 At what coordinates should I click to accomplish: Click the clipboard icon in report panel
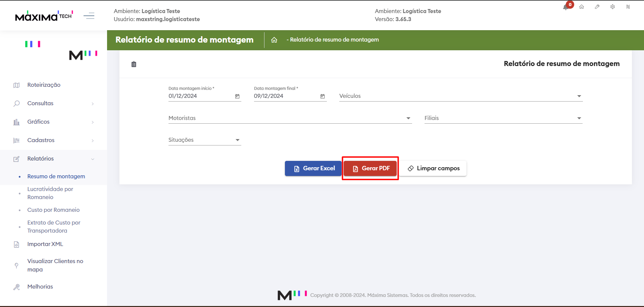[134, 64]
